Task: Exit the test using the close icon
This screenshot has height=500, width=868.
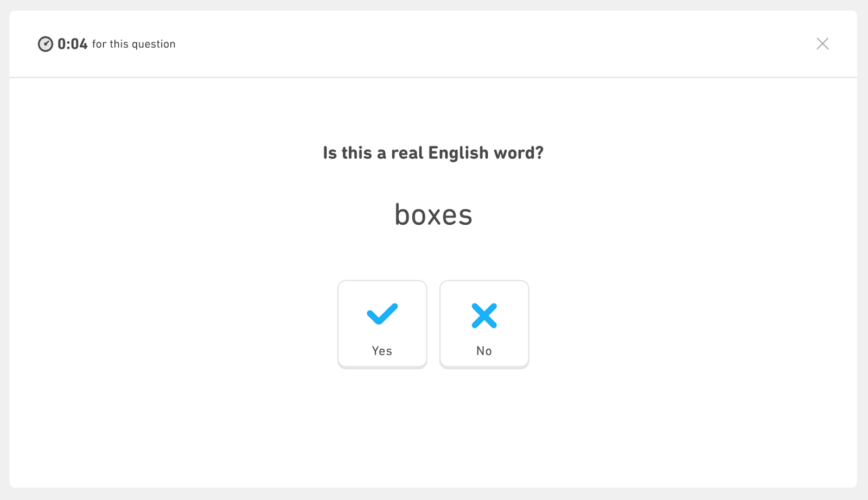Action: pos(822,44)
